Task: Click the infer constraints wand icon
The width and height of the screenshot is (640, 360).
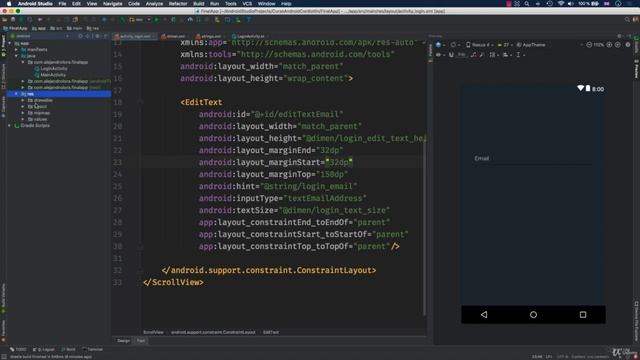Action: point(482,55)
